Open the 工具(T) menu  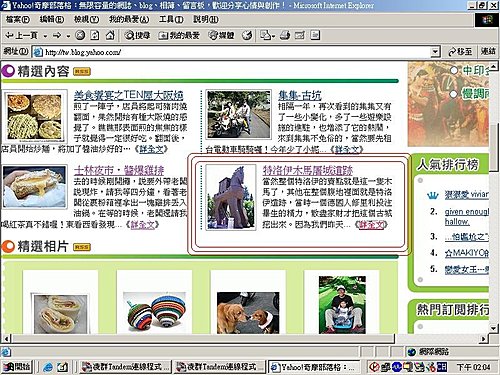[x=171, y=19]
